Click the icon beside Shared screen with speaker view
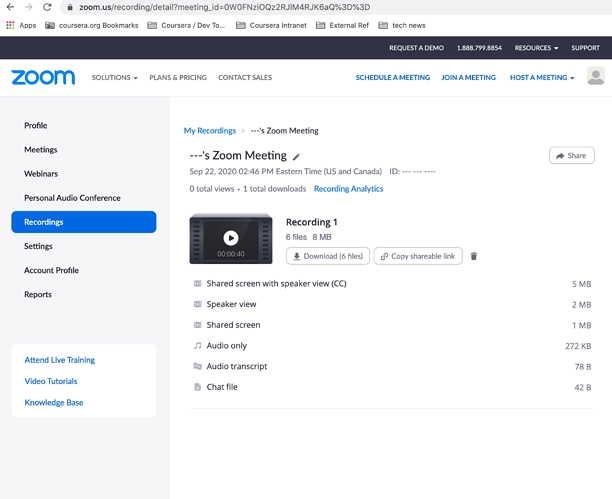This screenshot has height=499, width=612. pyautogui.click(x=197, y=283)
